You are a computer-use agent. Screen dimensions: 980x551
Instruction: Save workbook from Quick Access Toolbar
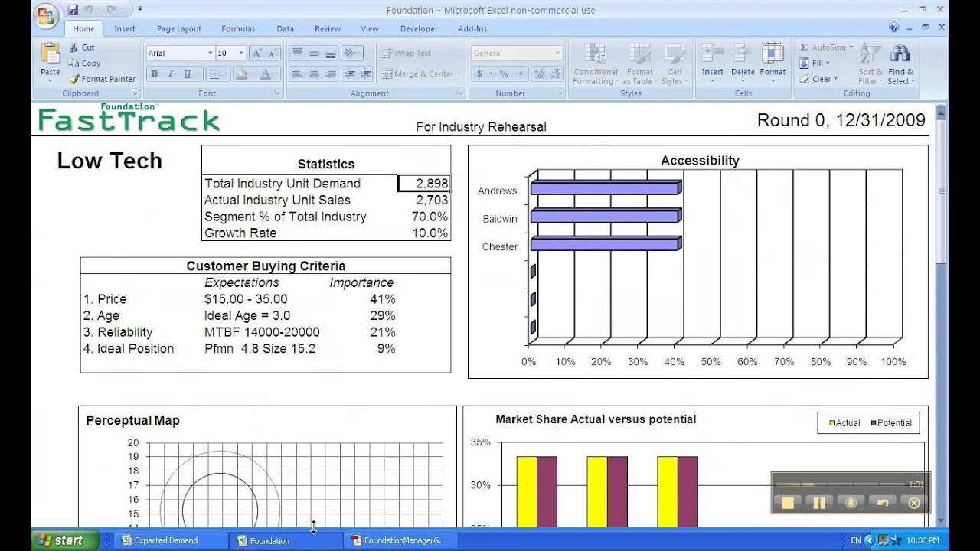[x=73, y=10]
